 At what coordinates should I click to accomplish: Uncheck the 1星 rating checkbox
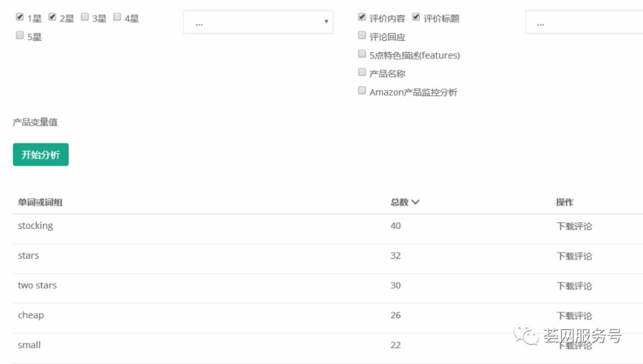coord(20,17)
